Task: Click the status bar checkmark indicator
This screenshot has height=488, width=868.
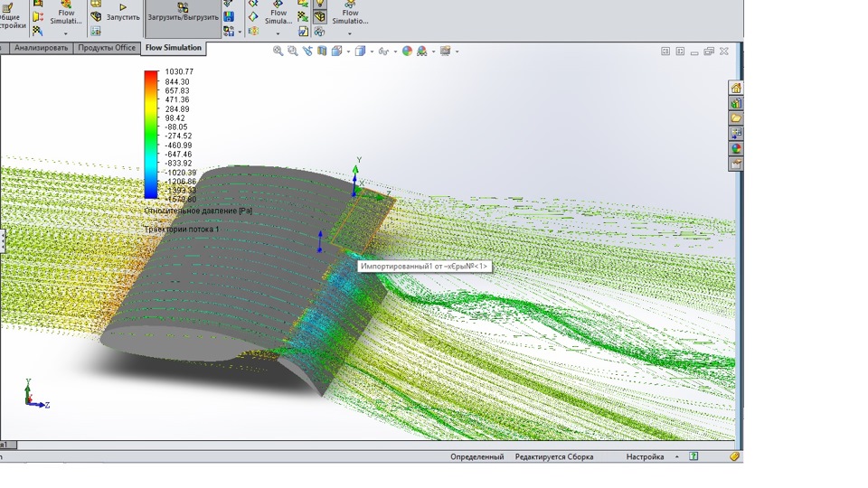Action: click(693, 457)
